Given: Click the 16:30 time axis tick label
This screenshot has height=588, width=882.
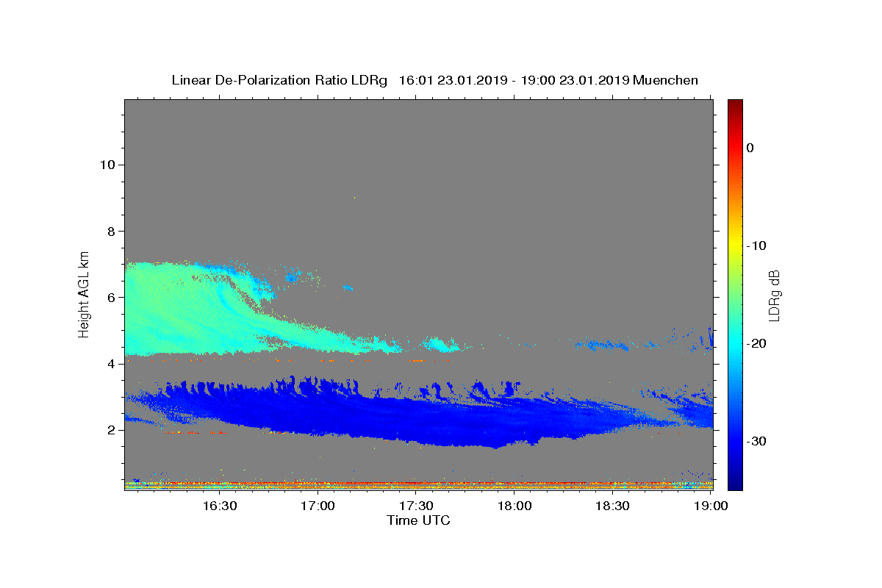Looking at the screenshot, I should pos(220,506).
